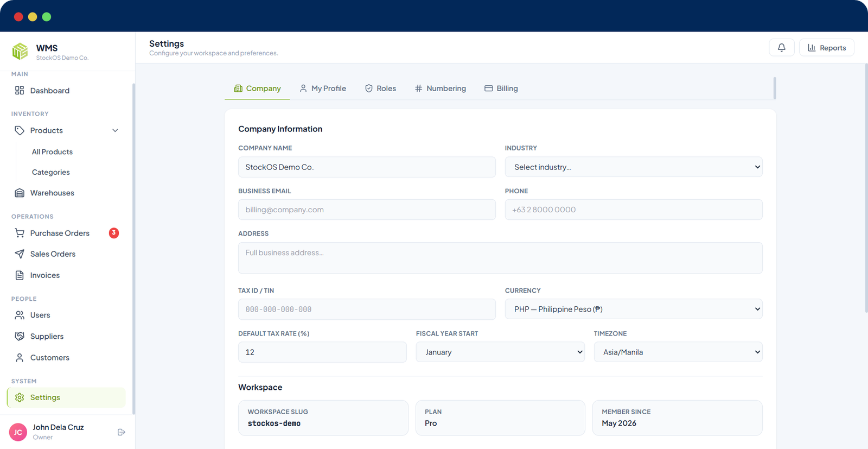Click the red 3 badge on Purchase Orders
The width and height of the screenshot is (868, 449).
(x=114, y=233)
